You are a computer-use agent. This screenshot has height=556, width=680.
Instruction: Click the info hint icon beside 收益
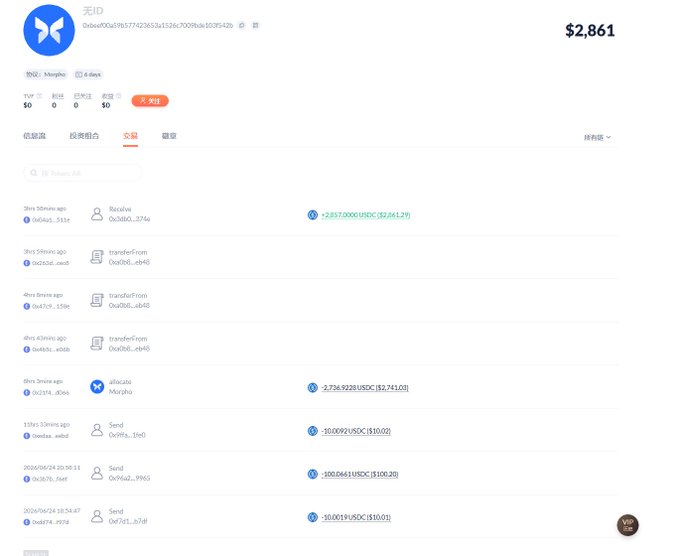(x=118, y=95)
